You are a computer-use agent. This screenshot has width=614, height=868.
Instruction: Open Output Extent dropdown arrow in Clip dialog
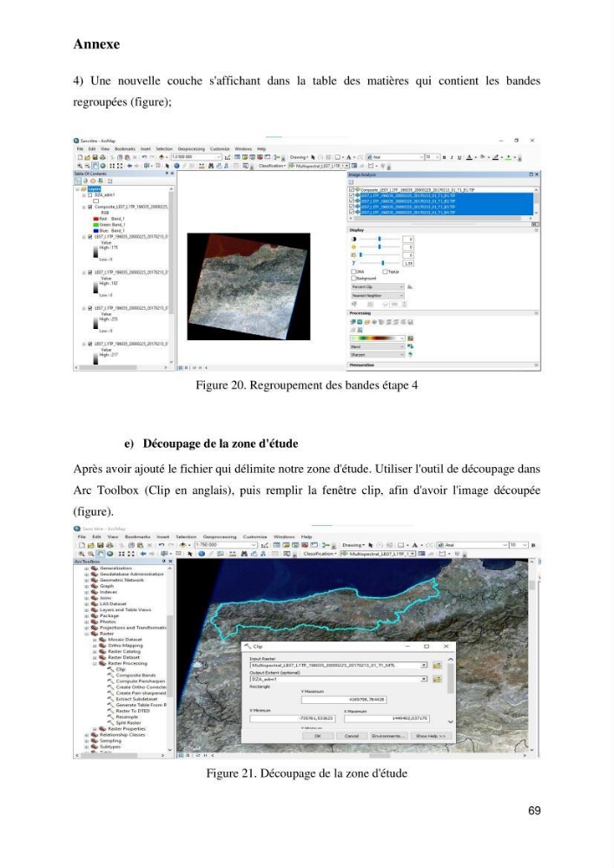pyautogui.click(x=424, y=680)
